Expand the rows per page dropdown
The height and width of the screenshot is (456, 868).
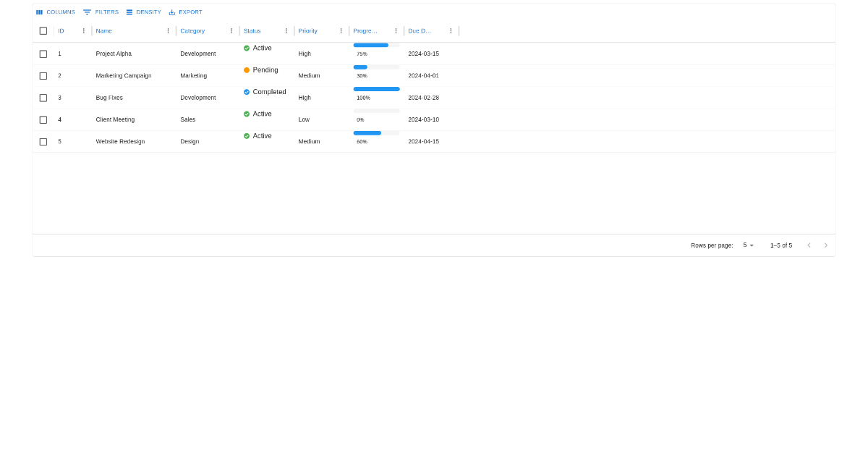pos(748,245)
